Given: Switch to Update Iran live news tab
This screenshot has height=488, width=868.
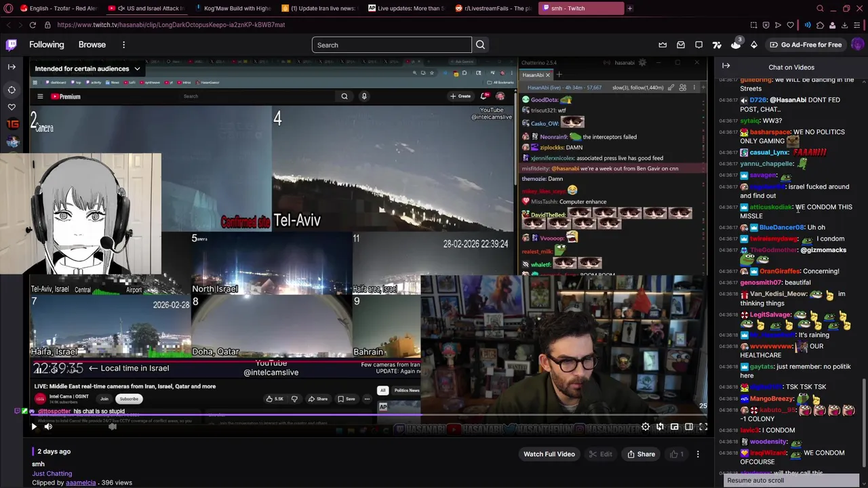Looking at the screenshot, I should 319,8.
